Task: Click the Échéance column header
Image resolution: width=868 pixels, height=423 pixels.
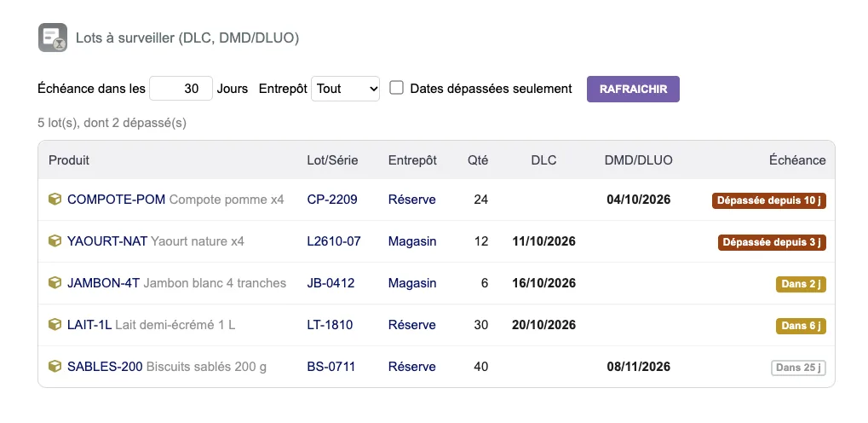Action: (797, 160)
